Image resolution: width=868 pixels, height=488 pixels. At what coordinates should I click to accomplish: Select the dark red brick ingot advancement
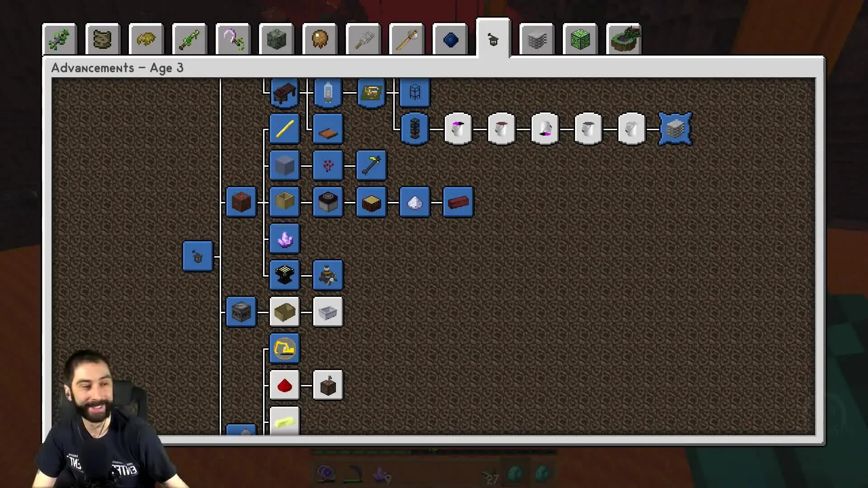coord(458,202)
